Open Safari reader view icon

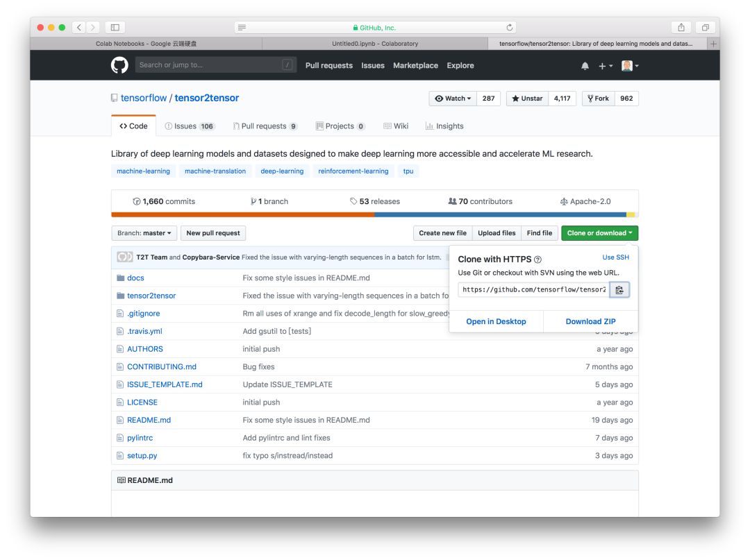[242, 27]
